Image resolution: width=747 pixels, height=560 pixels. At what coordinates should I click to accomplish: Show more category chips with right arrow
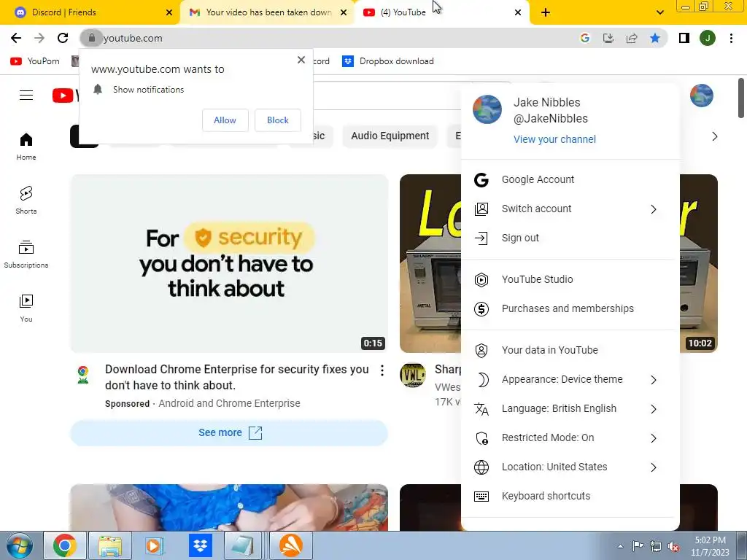pos(715,136)
